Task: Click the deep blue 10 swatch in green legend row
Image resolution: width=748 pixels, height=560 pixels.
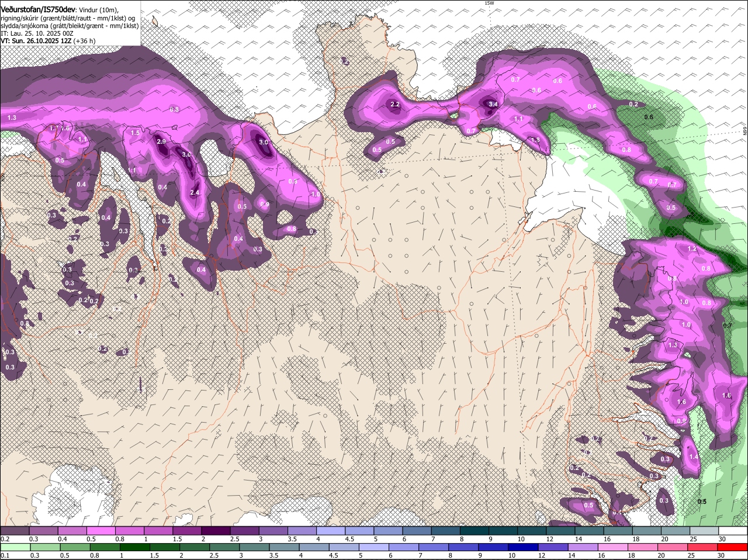Action: click(x=524, y=547)
